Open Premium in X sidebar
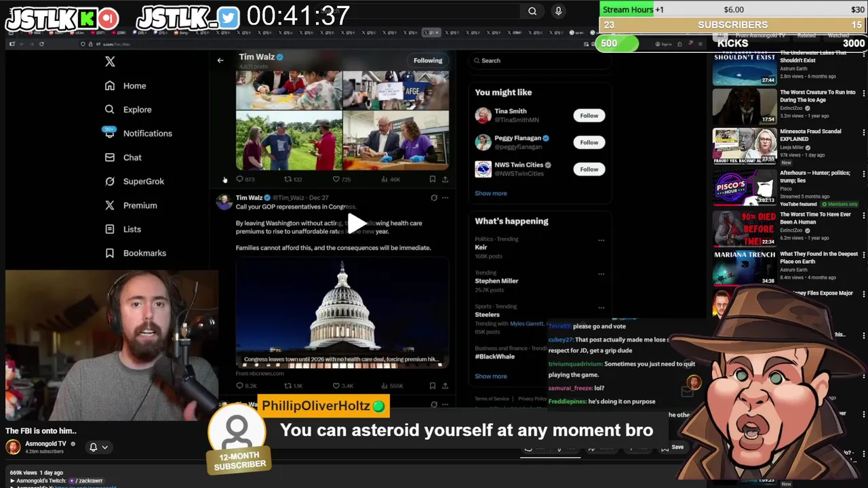Viewport: 868px width, 488px height. pos(131,205)
